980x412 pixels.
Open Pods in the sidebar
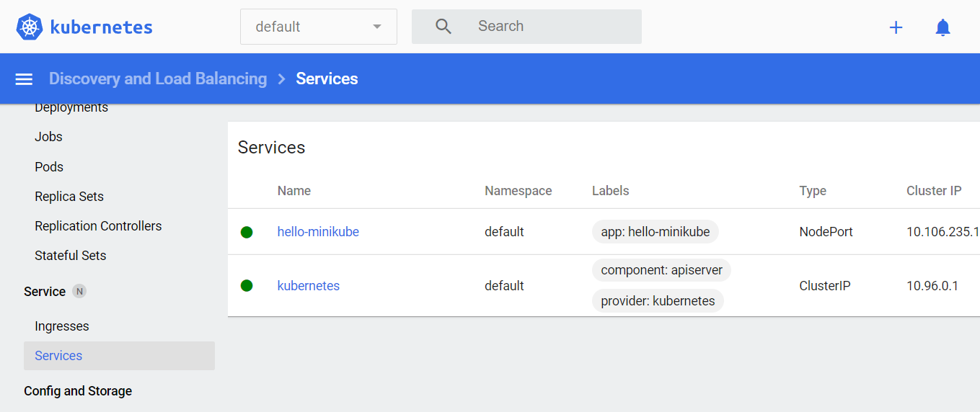(x=49, y=166)
